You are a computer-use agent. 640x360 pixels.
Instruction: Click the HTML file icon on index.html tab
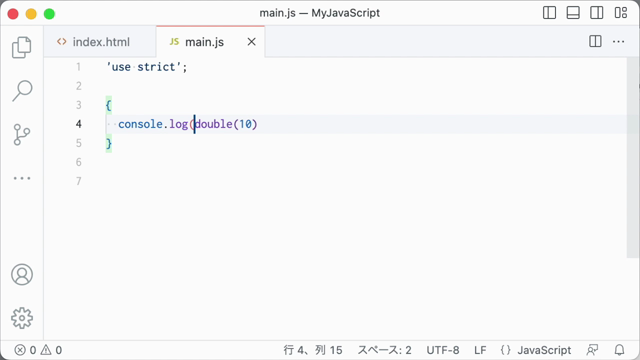(x=62, y=42)
